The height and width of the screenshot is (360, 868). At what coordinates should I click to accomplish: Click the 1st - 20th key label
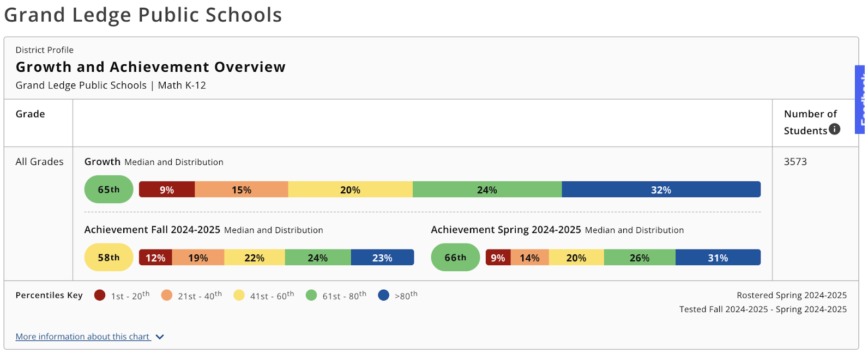pos(130,295)
